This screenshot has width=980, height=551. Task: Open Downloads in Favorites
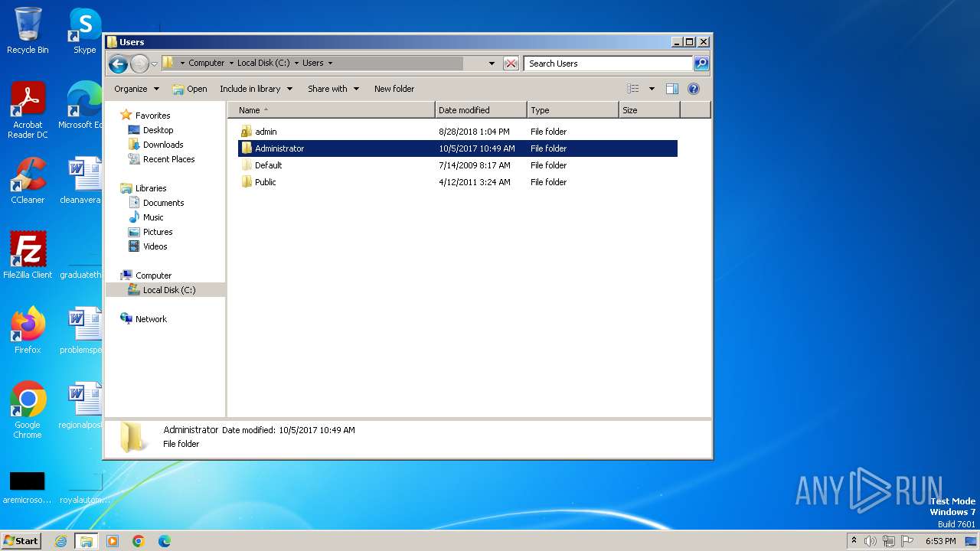(162, 145)
